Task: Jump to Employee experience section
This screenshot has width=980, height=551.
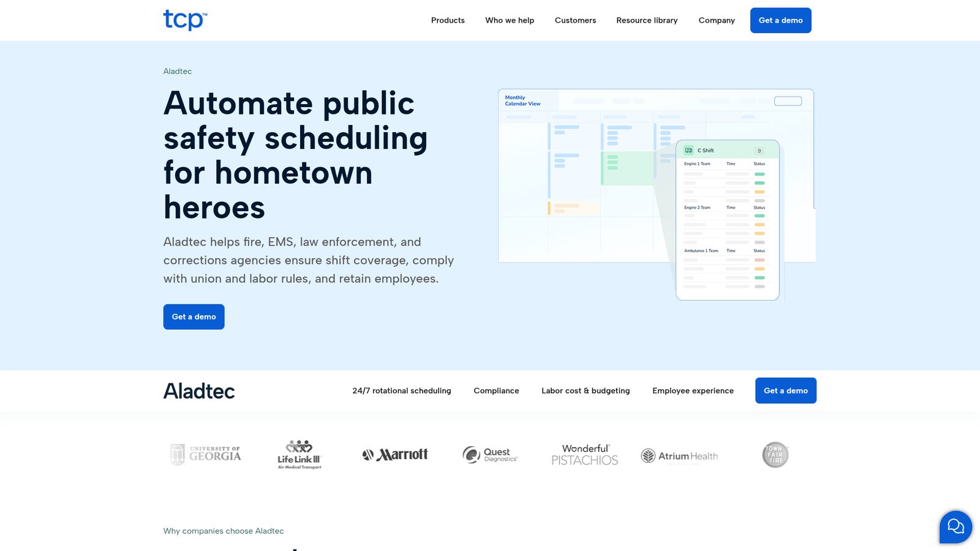Action: click(x=693, y=391)
